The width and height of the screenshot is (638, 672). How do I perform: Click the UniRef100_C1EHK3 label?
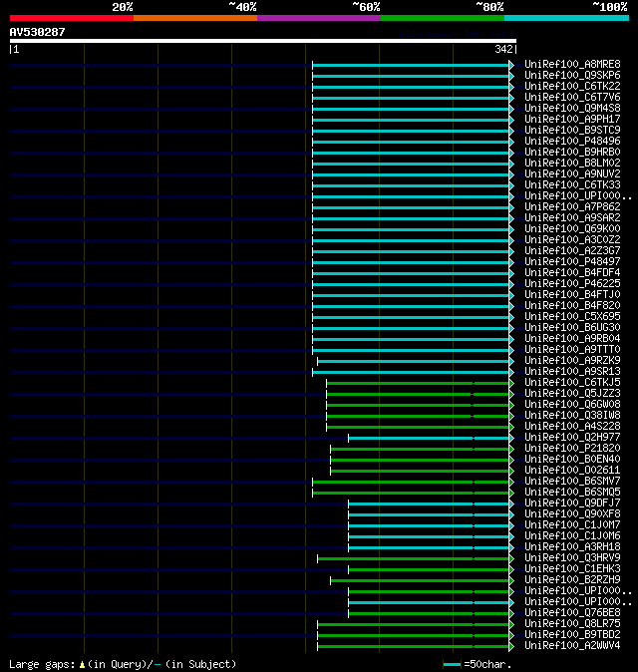572,568
